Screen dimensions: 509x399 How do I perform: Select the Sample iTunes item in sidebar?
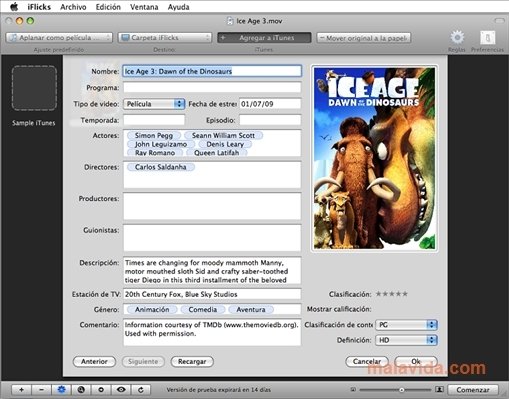point(34,97)
